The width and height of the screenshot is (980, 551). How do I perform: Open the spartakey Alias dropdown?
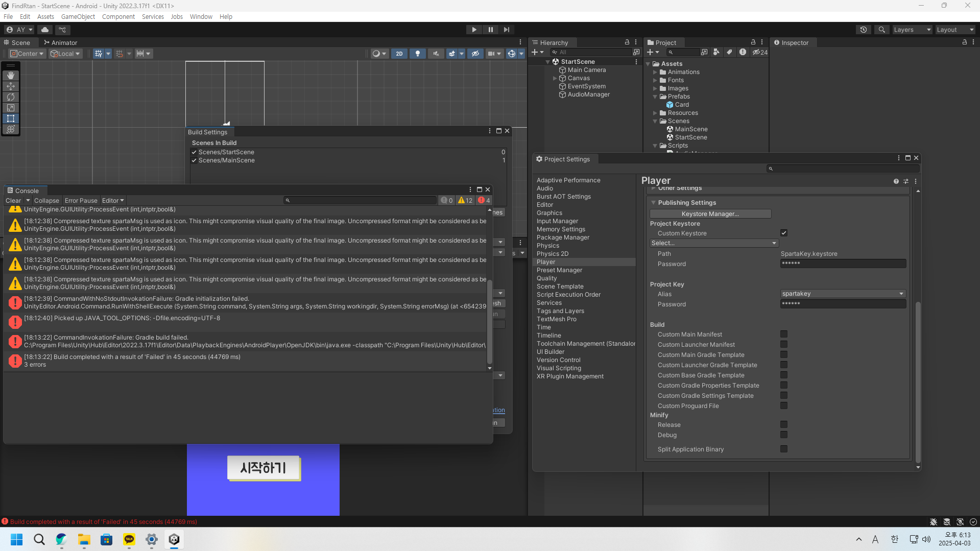843,294
